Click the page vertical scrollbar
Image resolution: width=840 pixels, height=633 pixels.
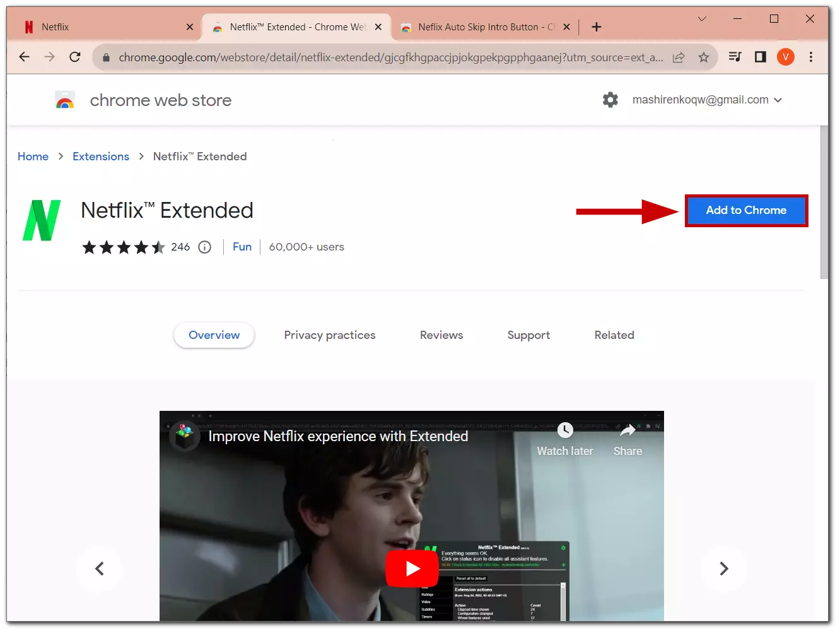click(824, 202)
